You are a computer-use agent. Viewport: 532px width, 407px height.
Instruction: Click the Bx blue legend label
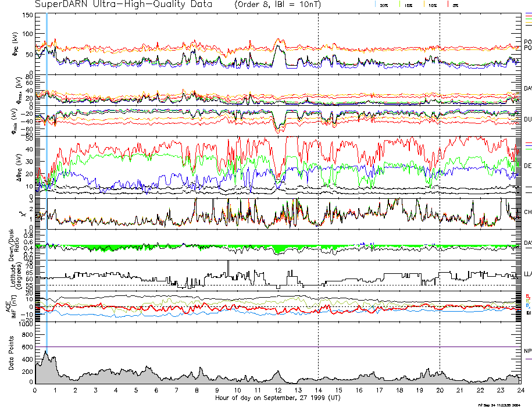[x=528, y=305]
